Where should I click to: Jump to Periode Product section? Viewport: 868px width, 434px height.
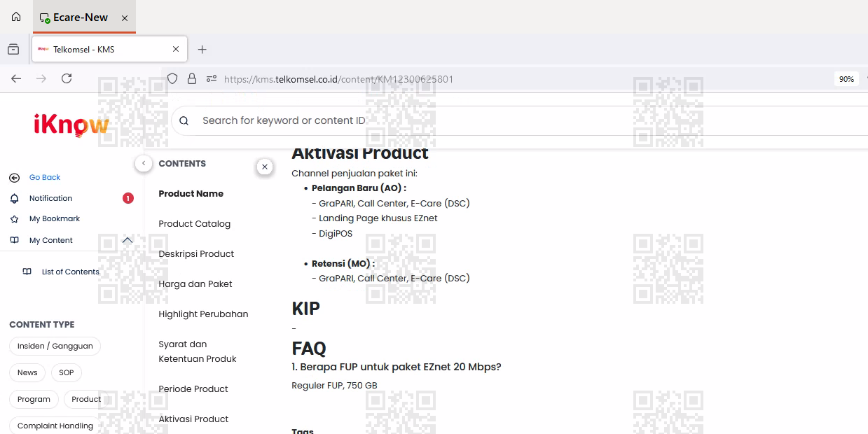coord(193,389)
